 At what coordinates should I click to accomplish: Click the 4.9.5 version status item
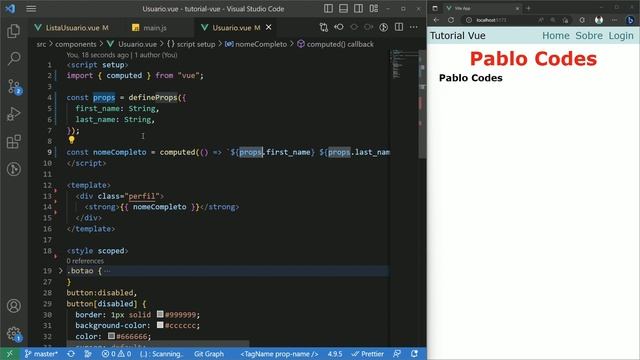[x=335, y=354]
